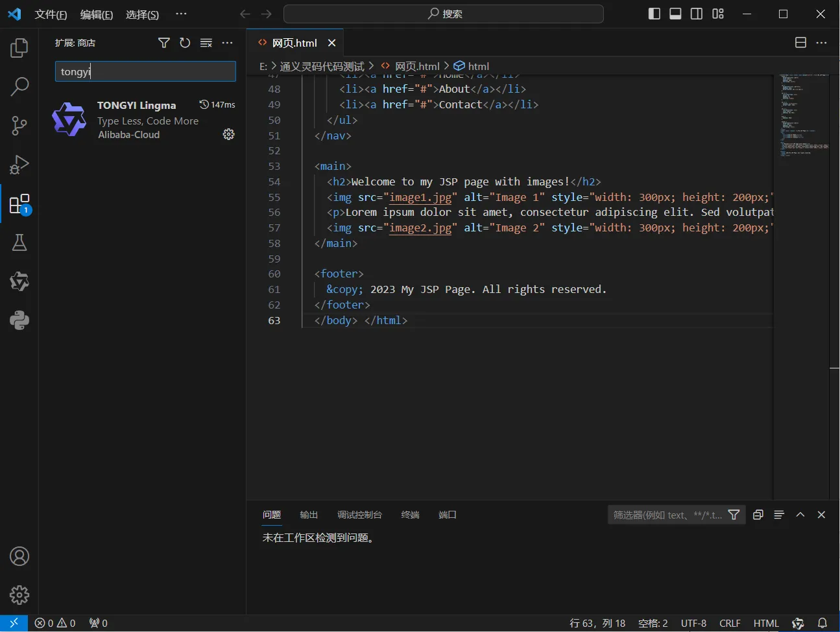Show more menu bar items
Image resolution: width=840 pixels, height=632 pixels.
[181, 14]
